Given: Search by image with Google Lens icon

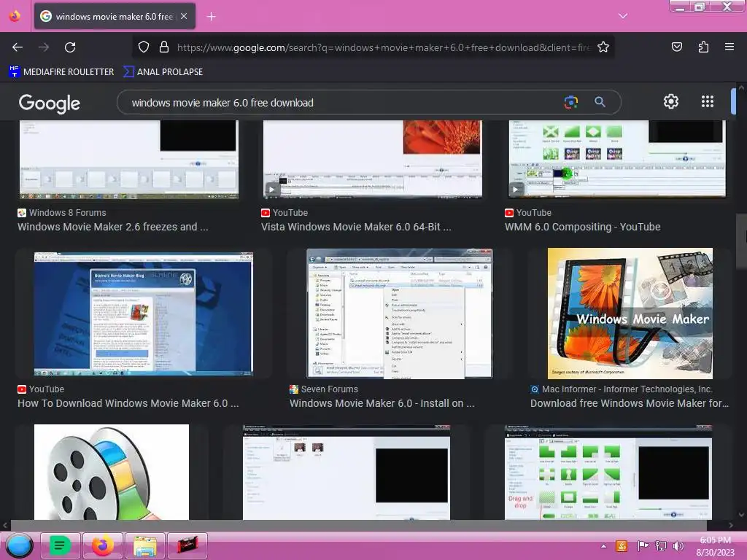Looking at the screenshot, I should coord(570,102).
